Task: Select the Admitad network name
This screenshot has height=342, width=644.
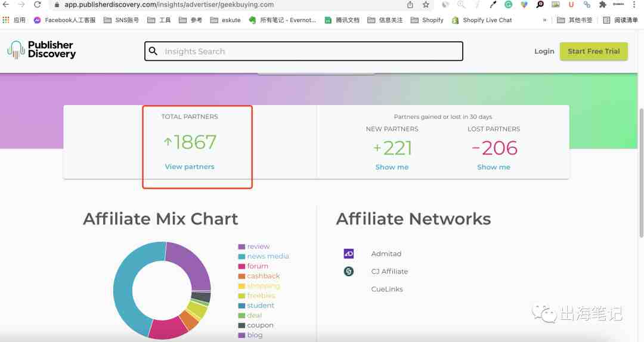Action: click(386, 254)
